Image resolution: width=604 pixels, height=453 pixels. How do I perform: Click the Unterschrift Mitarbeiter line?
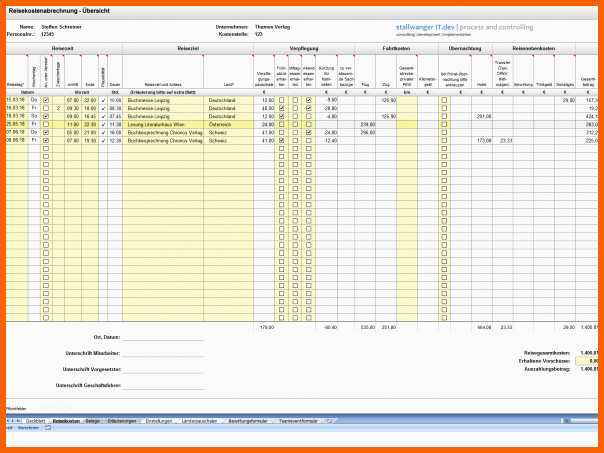163,354
